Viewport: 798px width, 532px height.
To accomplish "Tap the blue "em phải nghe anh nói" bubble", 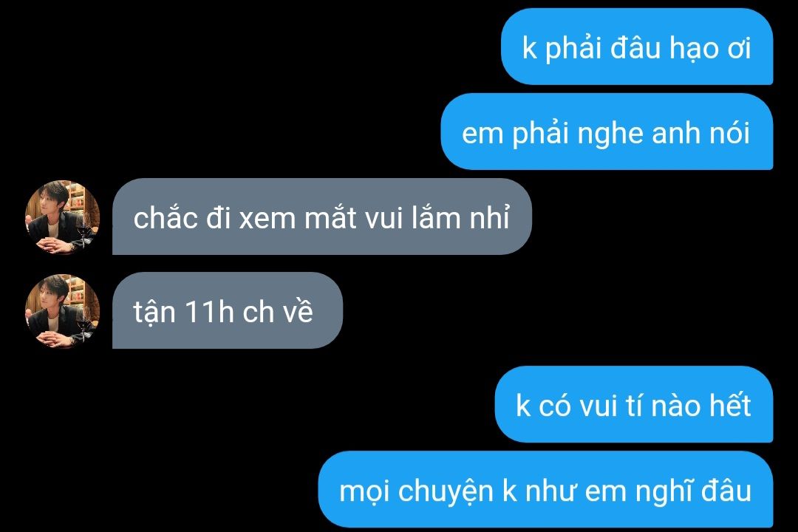I will (x=607, y=132).
